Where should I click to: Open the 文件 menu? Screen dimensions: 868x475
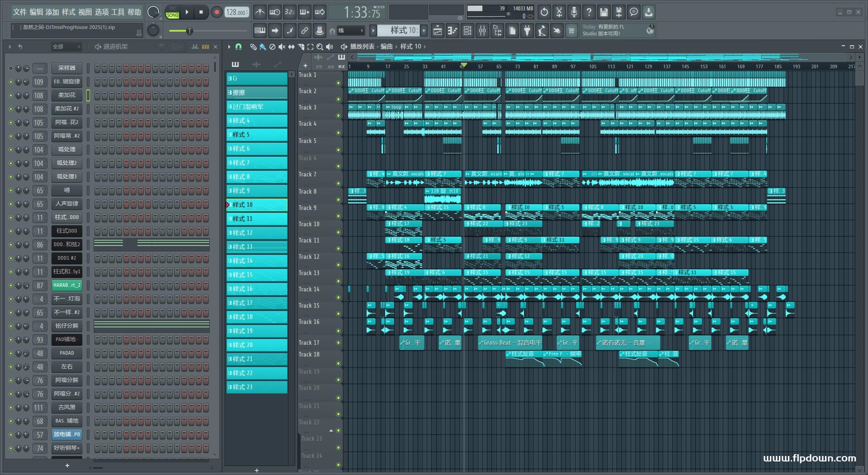[20, 12]
